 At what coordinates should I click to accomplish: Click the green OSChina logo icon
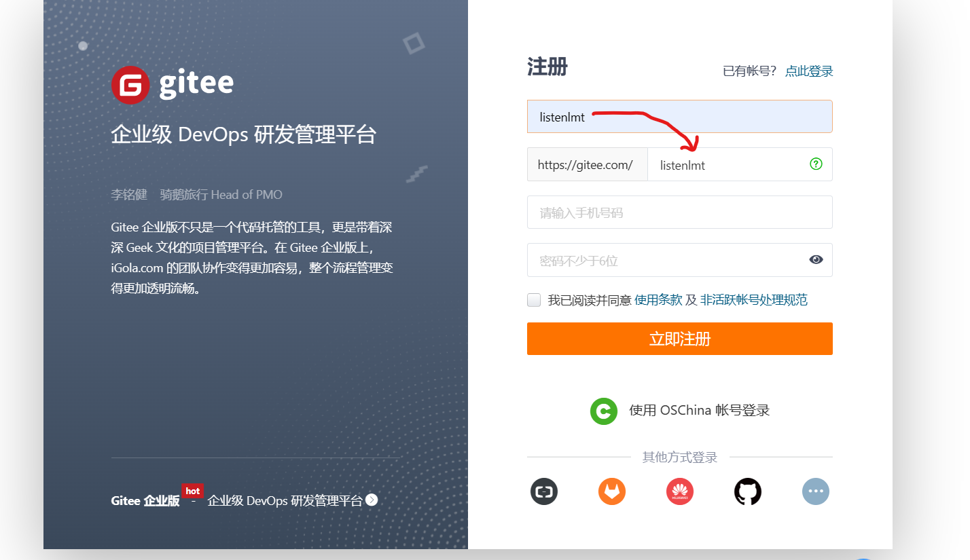[x=604, y=411]
